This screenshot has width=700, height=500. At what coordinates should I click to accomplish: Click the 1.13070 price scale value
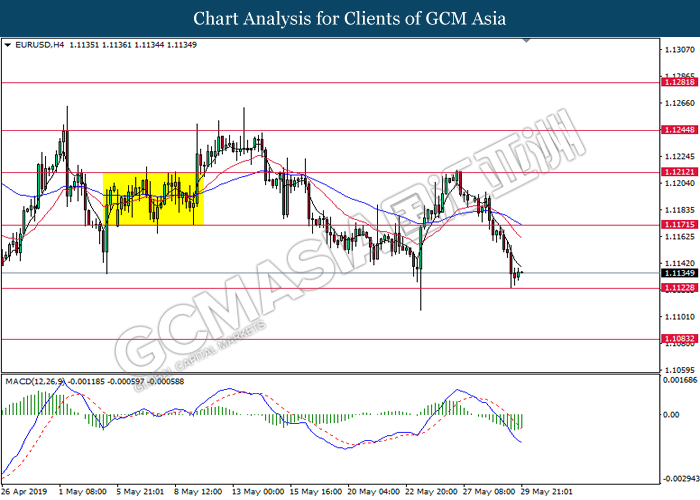tap(679, 50)
